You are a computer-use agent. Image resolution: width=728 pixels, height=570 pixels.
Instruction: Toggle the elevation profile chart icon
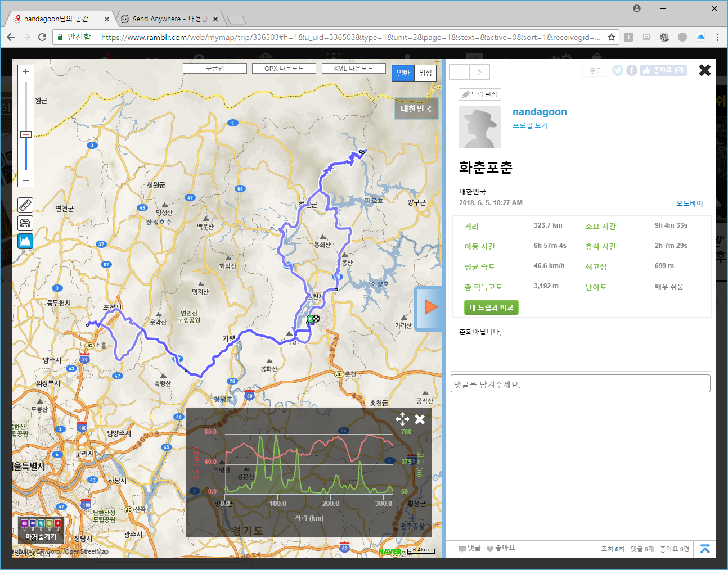(25, 241)
